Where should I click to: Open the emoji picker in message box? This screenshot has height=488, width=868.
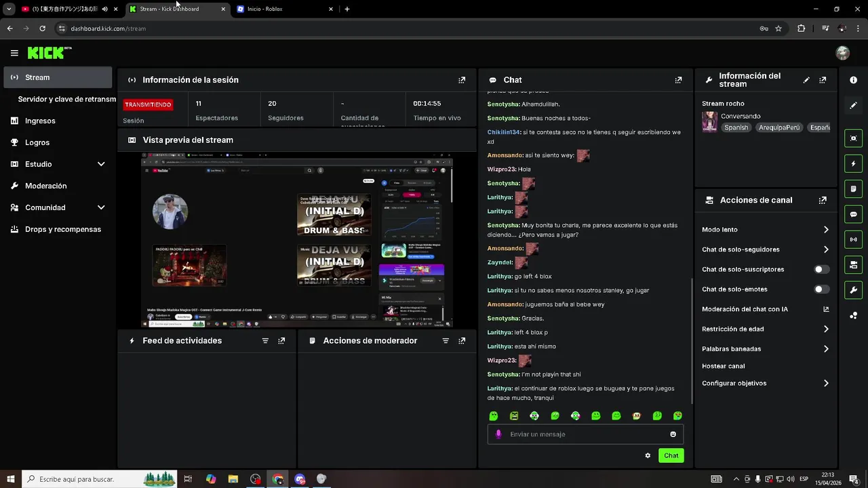[673, 434]
